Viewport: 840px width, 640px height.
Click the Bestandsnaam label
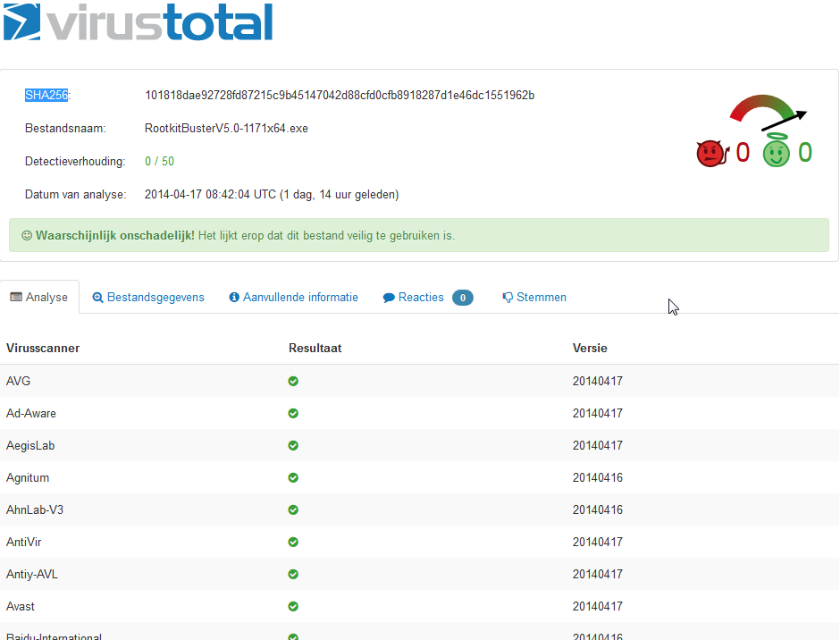65,129
